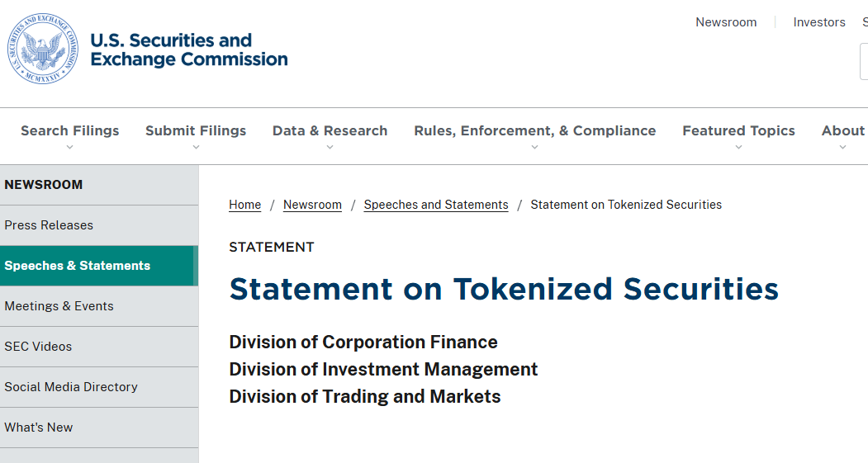Open Press Releases in the sidebar
Viewport: 868px width, 463px height.
49,225
